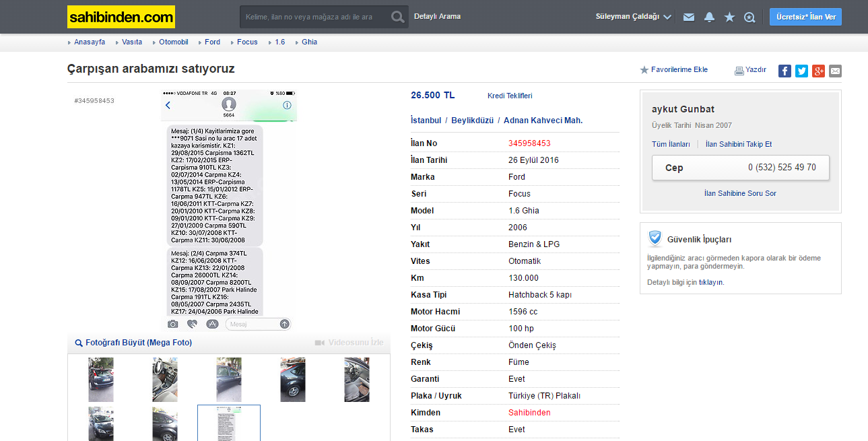Click İlan Sahibini Takip Et link
This screenshot has width=868, height=441.
coord(739,144)
